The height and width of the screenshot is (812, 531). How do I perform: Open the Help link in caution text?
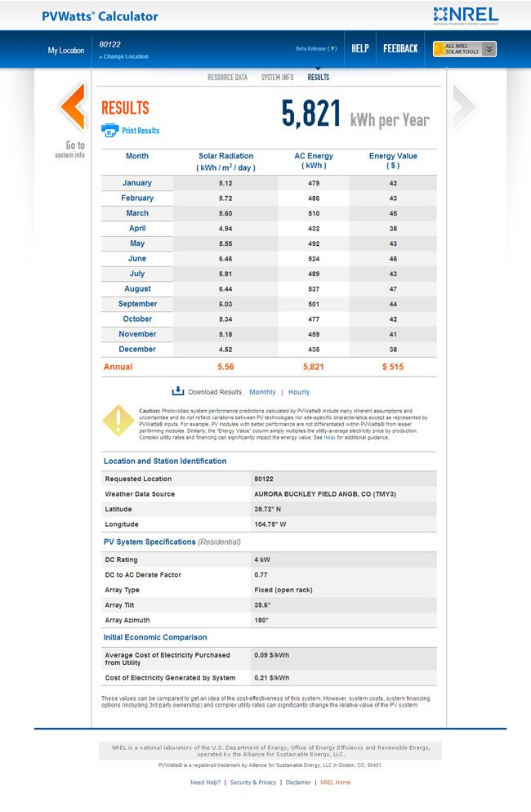329,438
